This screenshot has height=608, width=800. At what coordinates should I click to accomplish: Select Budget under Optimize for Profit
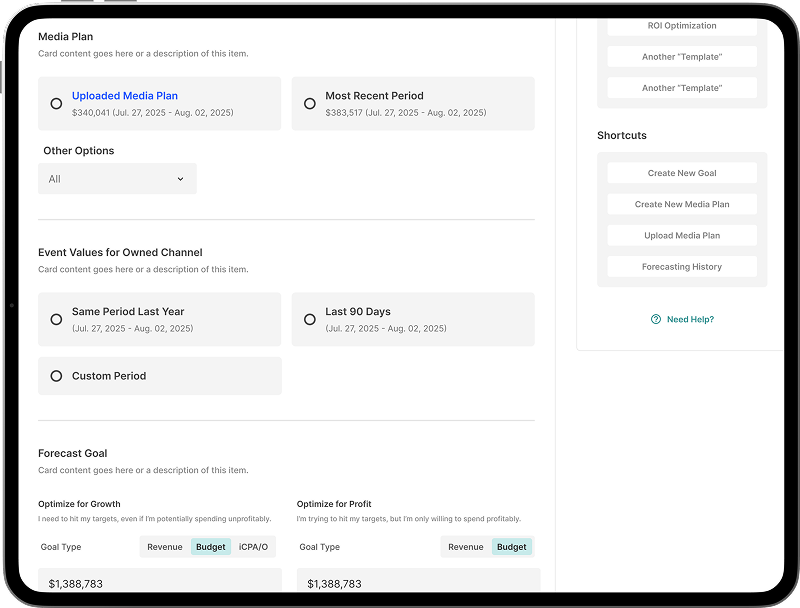(512, 547)
